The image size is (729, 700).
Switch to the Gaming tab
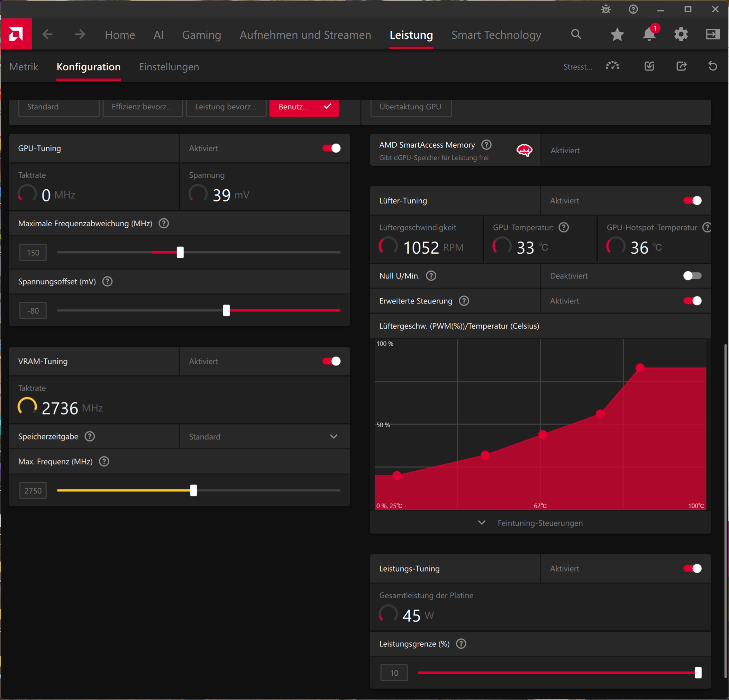pyautogui.click(x=202, y=35)
